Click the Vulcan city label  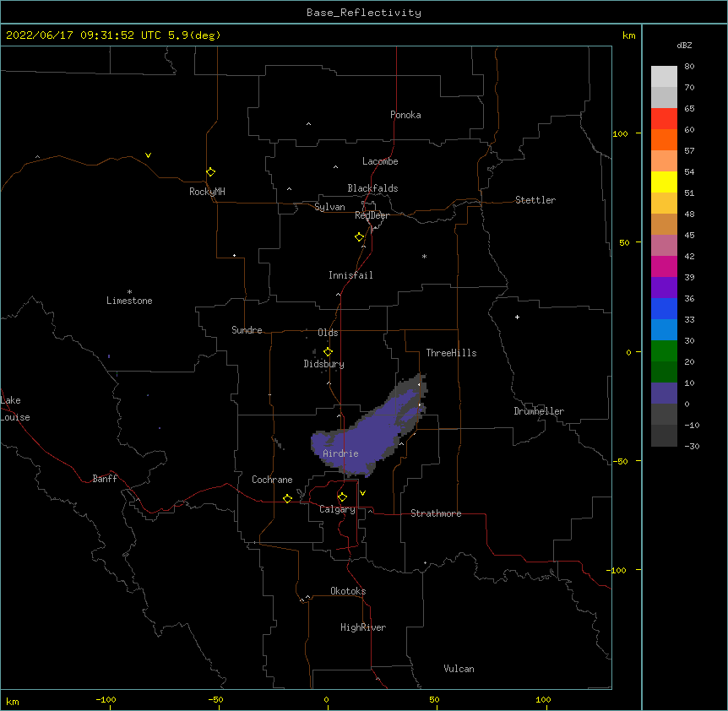click(x=459, y=669)
